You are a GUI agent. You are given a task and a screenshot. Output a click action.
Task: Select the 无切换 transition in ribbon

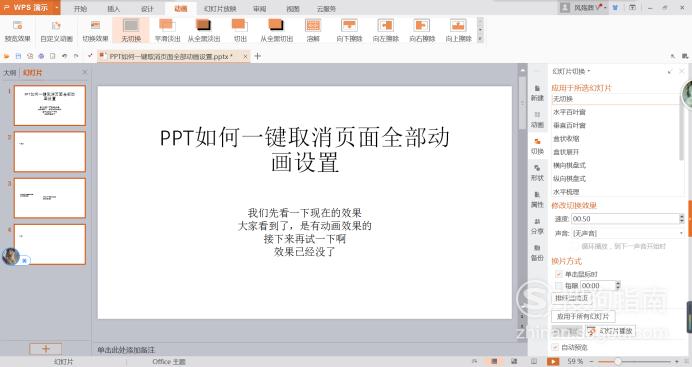[131, 30]
